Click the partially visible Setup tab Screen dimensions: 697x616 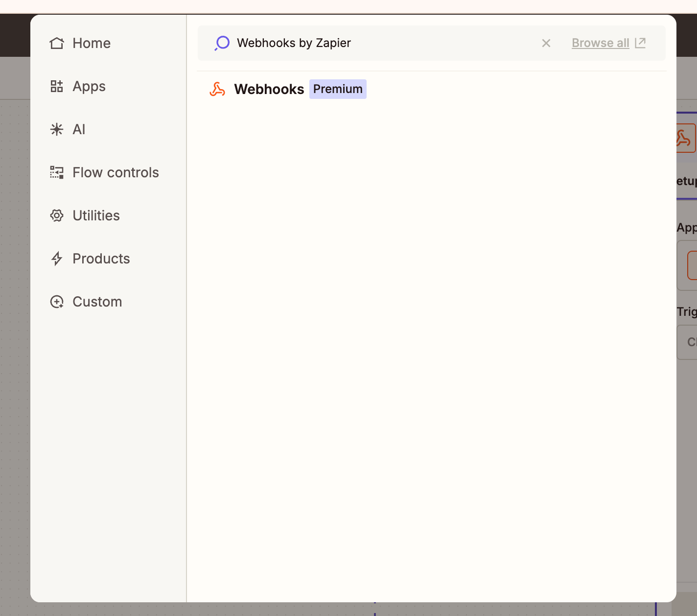click(x=687, y=181)
